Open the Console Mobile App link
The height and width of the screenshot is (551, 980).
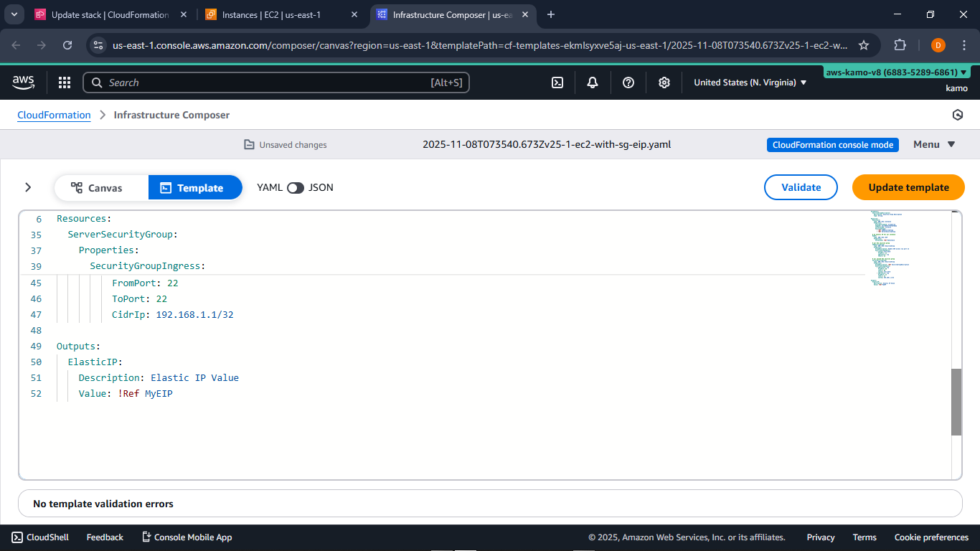tap(187, 537)
